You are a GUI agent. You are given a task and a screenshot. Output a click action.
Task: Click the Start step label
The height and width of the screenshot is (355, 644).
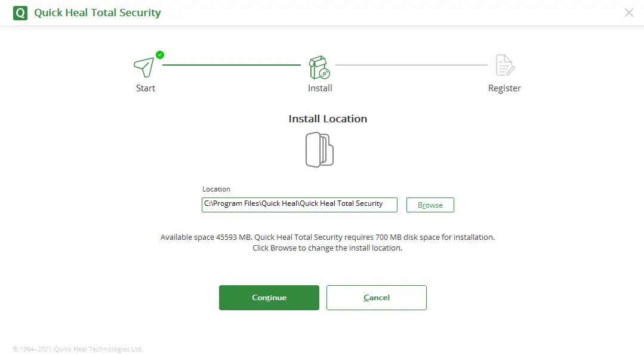[146, 88]
